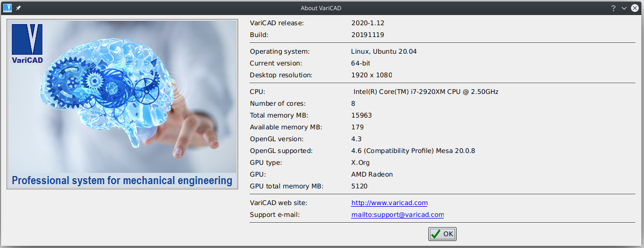The width and height of the screenshot is (644, 248).
Task: Click the 'Support e-mail:' label
Action: pyautogui.click(x=275, y=215)
